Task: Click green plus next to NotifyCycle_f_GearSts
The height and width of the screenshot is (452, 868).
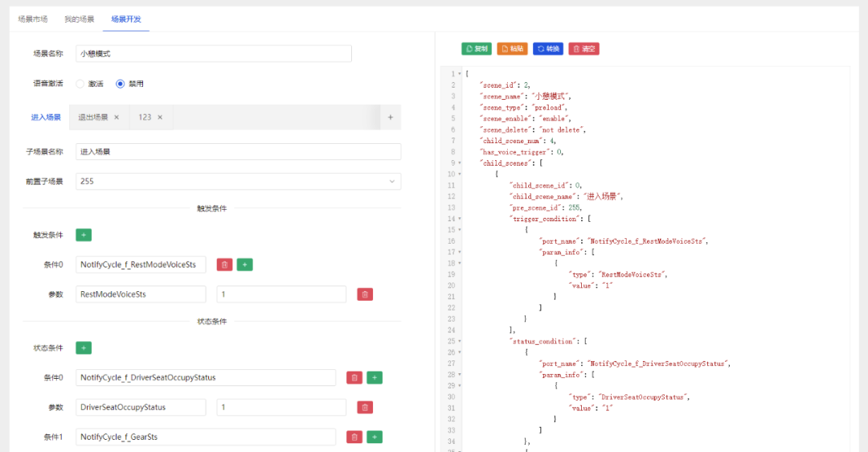Action: coord(375,437)
